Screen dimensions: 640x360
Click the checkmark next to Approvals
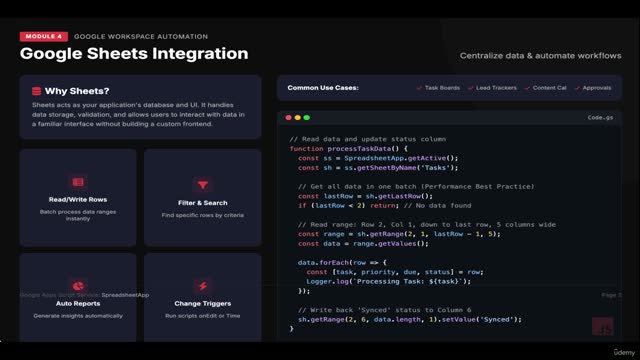(577, 88)
